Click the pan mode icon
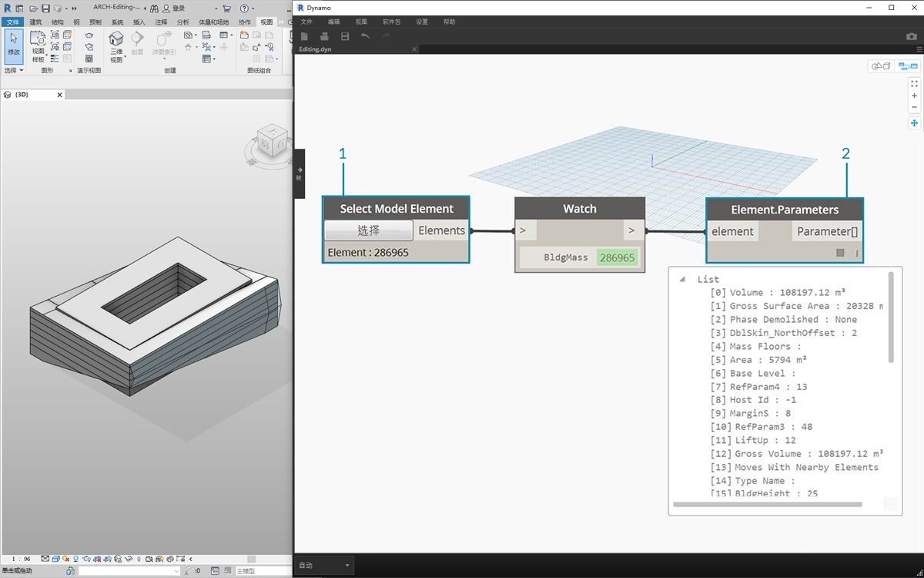The height and width of the screenshot is (578, 924). (x=914, y=123)
